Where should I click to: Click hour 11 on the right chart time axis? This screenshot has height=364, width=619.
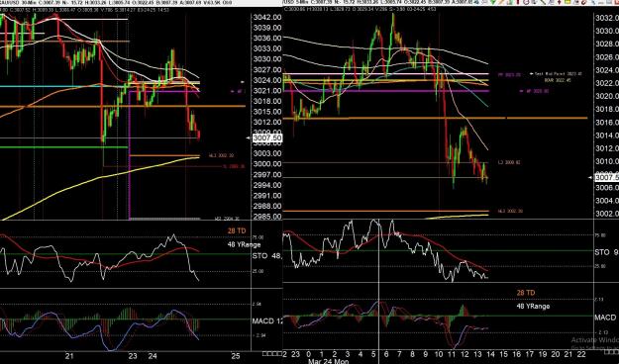pos(452,354)
